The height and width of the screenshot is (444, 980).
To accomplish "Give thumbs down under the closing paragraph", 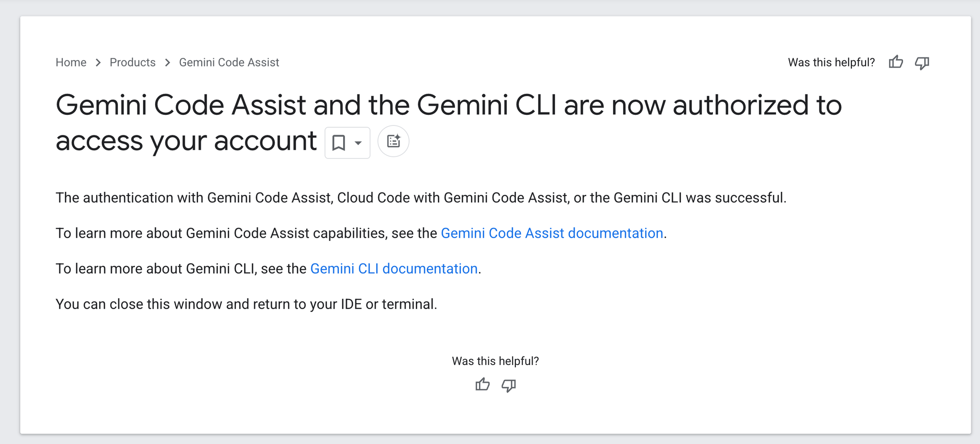I will (509, 385).
